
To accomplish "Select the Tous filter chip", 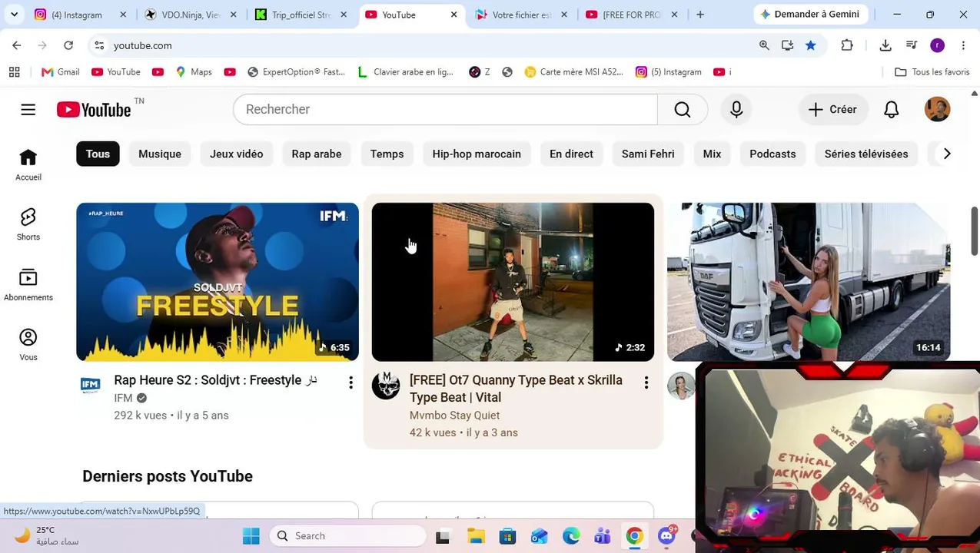I will click(x=98, y=154).
